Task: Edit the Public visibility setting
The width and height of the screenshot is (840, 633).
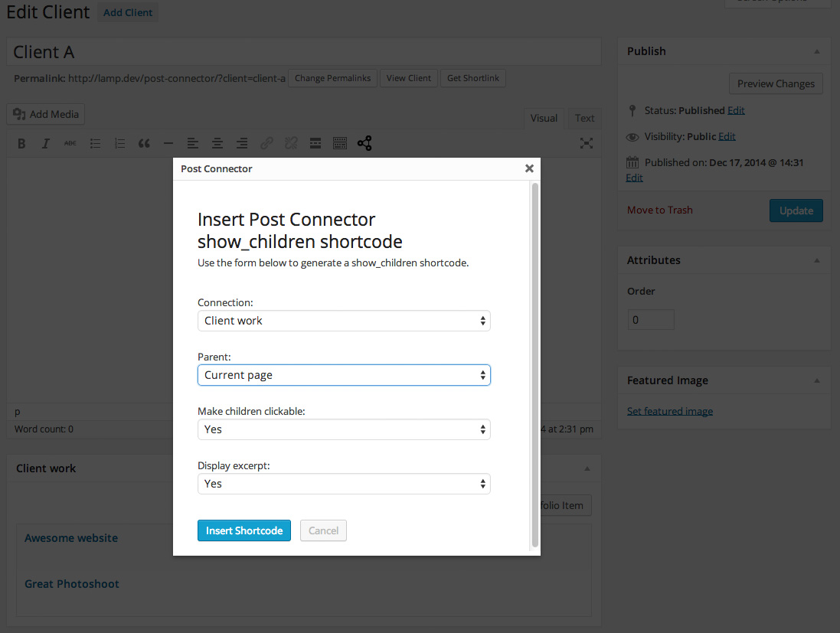Action: click(727, 136)
